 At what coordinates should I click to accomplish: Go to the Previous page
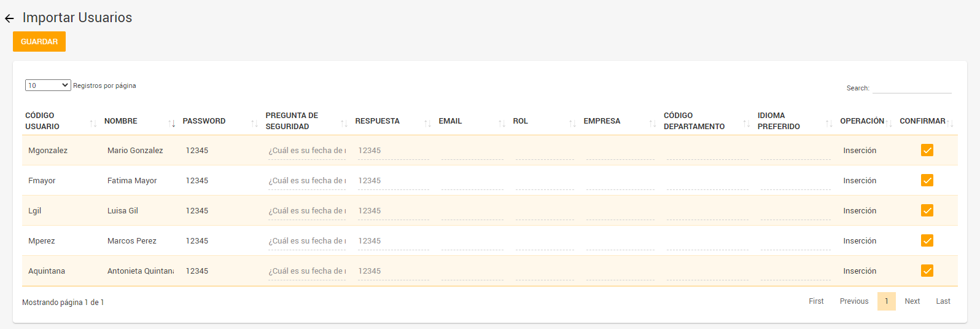[854, 301]
